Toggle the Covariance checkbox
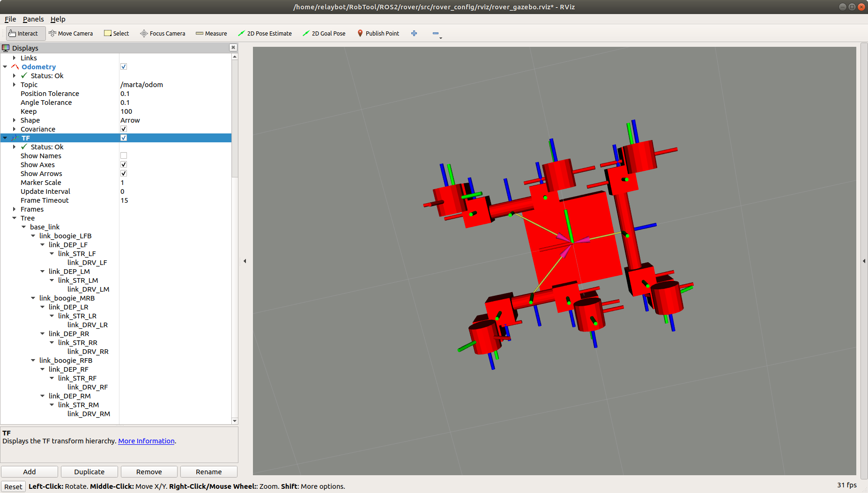The width and height of the screenshot is (868, 493). [x=124, y=129]
